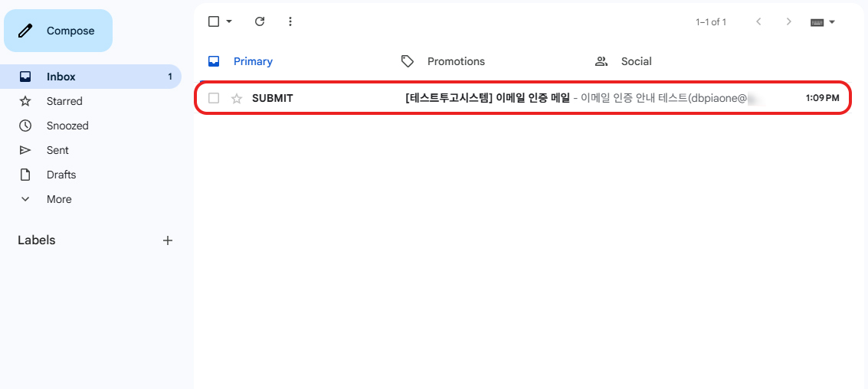Create a new label with plus icon
This screenshot has height=389, width=868.
(x=168, y=240)
